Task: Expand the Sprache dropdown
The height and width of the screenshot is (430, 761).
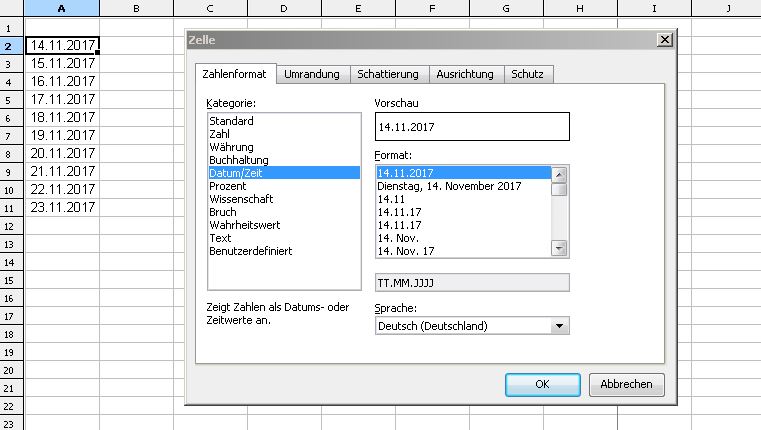Action: pyautogui.click(x=560, y=326)
